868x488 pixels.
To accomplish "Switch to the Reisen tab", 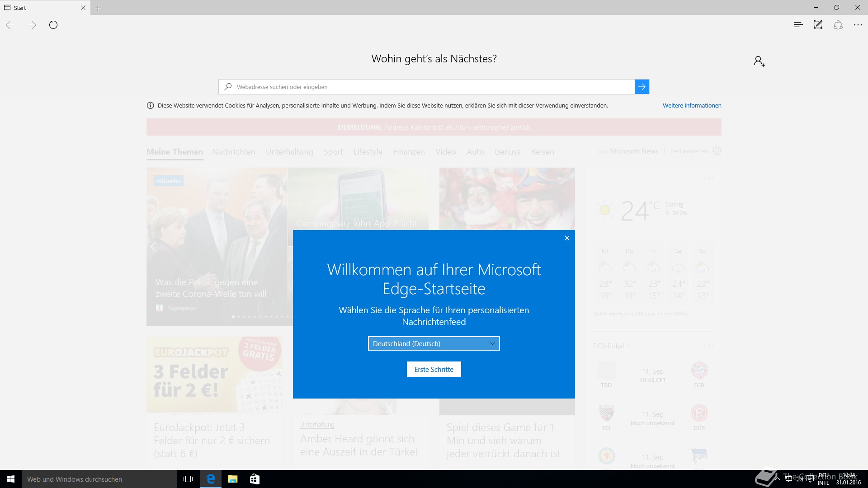I will (542, 152).
